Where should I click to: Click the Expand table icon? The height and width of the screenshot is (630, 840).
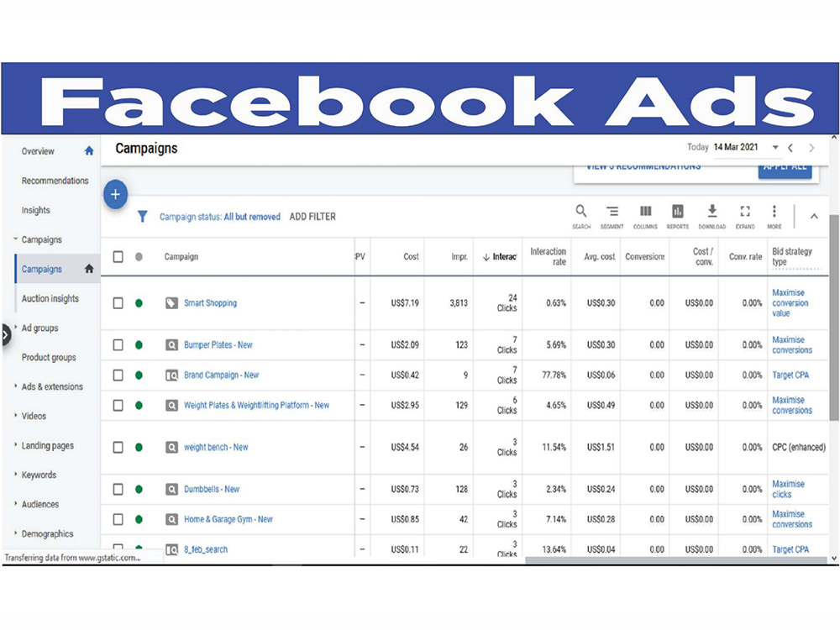coord(744,216)
